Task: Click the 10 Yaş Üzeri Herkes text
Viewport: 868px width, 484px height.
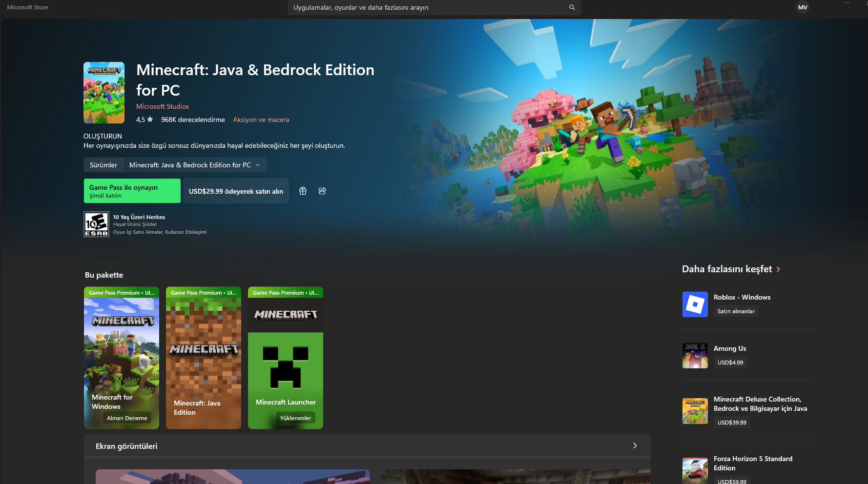Action: pos(139,217)
